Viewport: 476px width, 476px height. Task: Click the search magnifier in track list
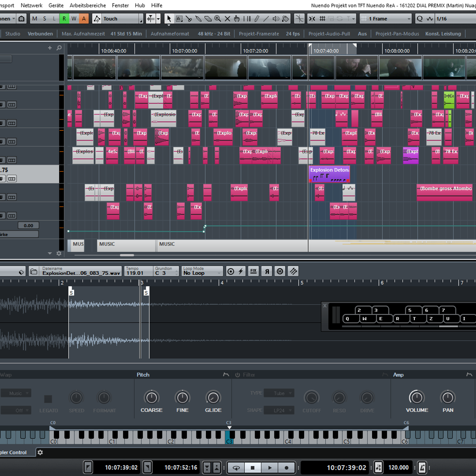point(59,48)
